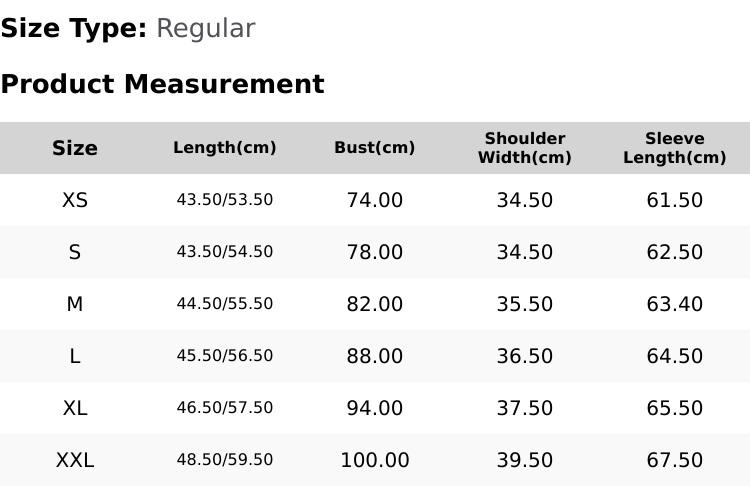
Task: Click the 63.40 sleeve length value
Action: pyautogui.click(x=674, y=304)
